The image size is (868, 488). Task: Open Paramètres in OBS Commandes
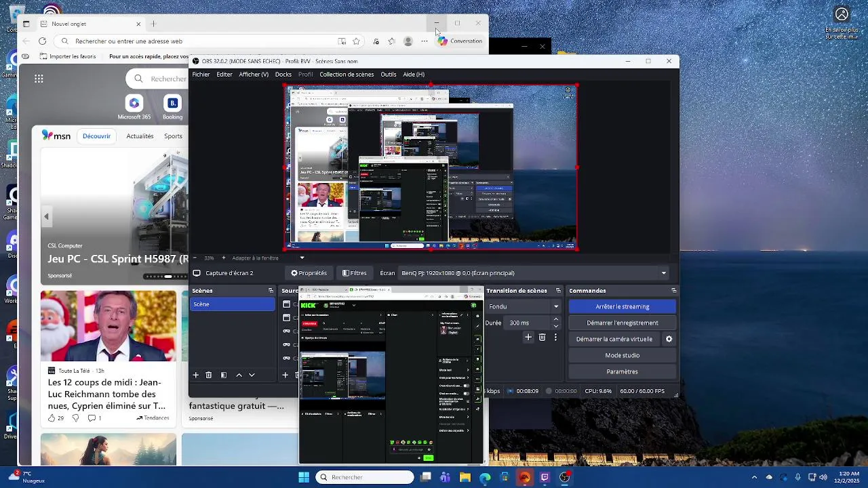pos(623,371)
